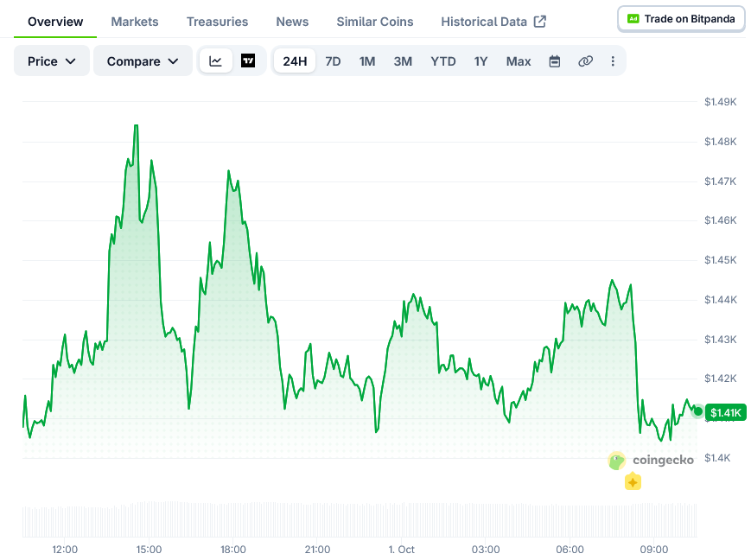
Task: Click the $1.42K axis label
Action: click(x=721, y=379)
